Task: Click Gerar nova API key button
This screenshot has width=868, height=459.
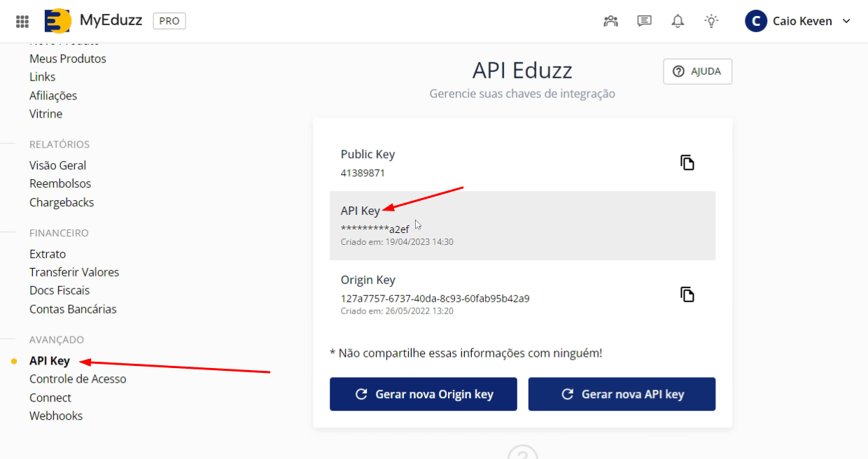Action: [622, 394]
